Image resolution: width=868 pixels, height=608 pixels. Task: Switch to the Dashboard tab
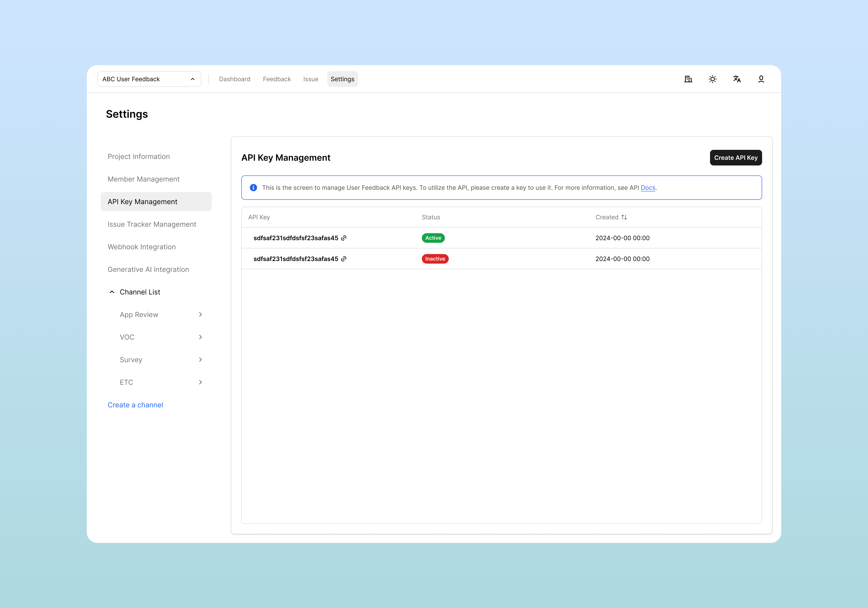(x=234, y=79)
